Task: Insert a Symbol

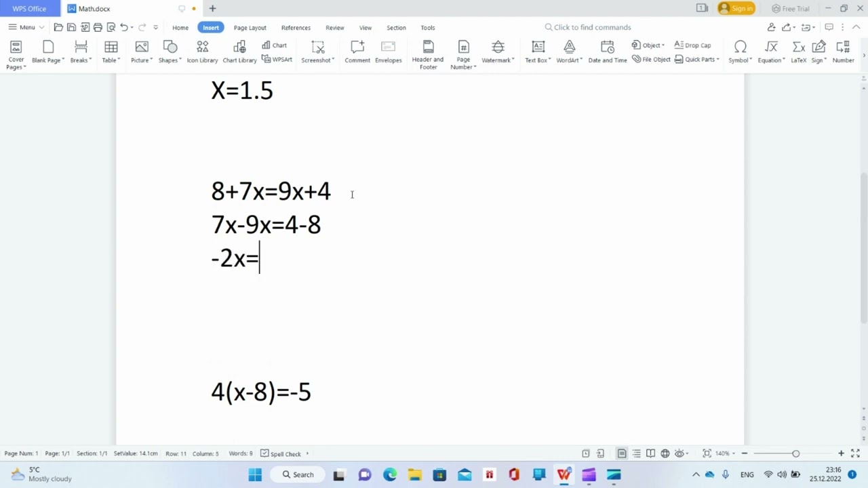Action: coord(740,53)
